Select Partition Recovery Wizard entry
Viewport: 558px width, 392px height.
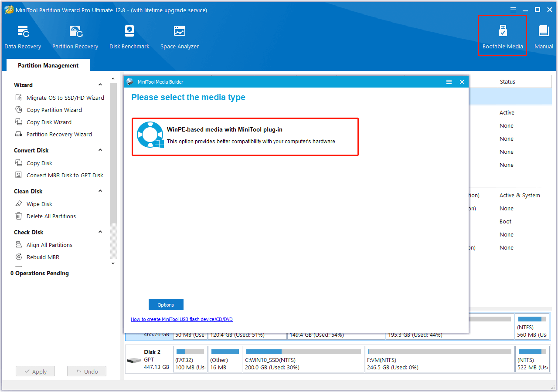click(59, 134)
